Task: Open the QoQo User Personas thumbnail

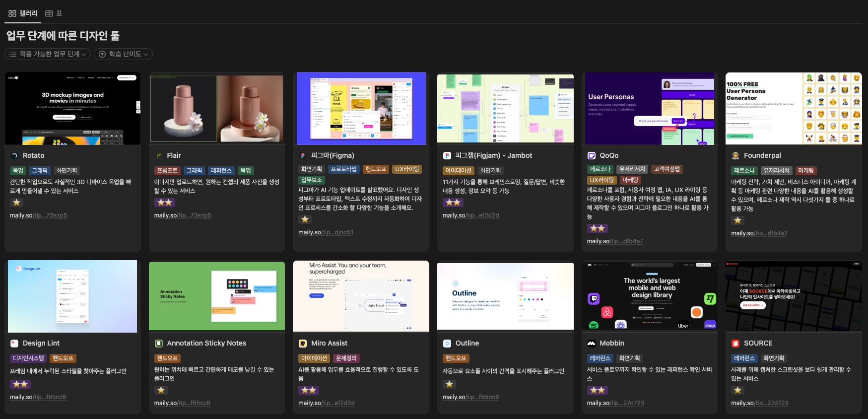Action: click(650, 109)
